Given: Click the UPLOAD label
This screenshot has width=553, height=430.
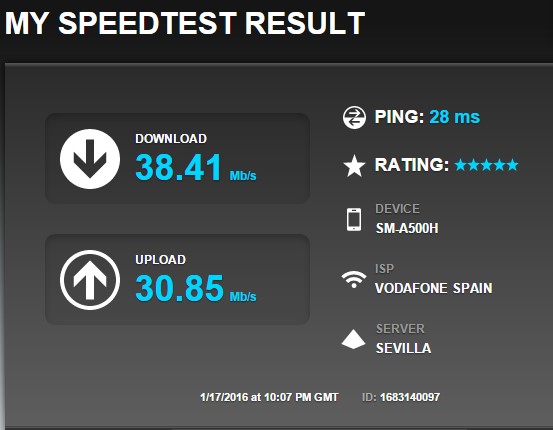Looking at the screenshot, I should coord(160,260).
